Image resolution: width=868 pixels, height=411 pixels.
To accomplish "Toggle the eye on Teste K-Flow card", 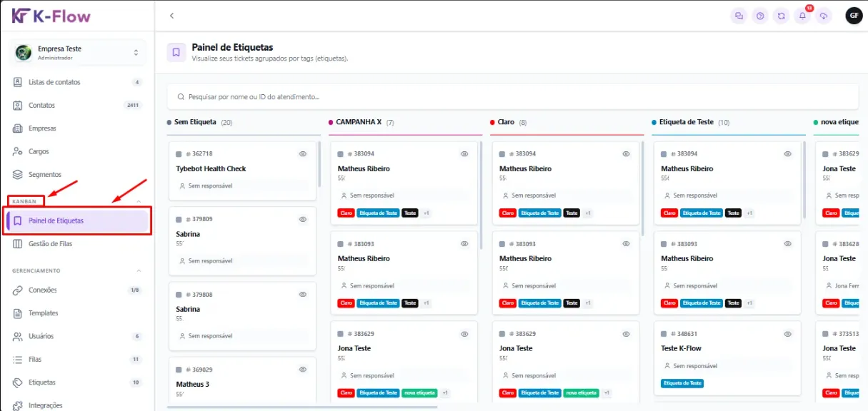I will (x=787, y=334).
